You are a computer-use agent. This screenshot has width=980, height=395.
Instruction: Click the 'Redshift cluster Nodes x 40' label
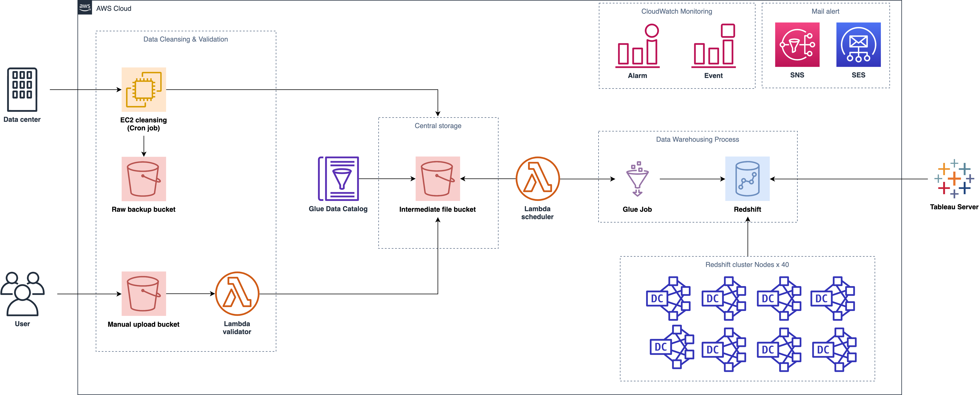tap(747, 265)
